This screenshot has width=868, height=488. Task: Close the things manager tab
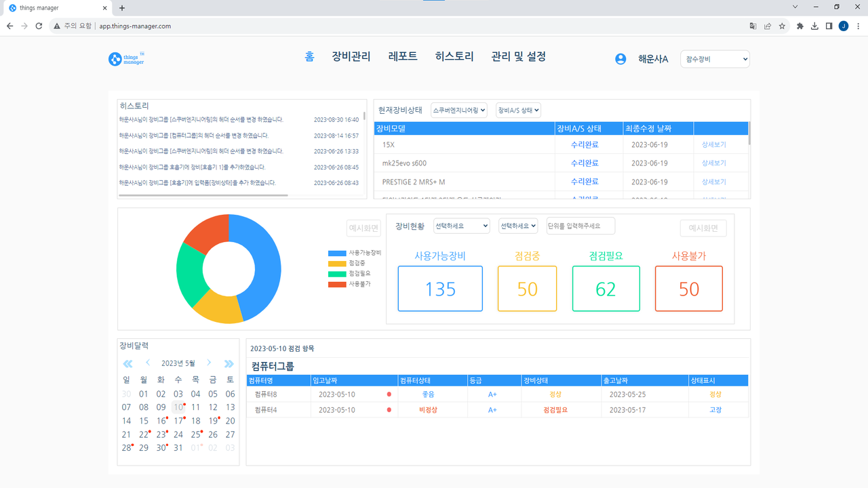coord(105,8)
